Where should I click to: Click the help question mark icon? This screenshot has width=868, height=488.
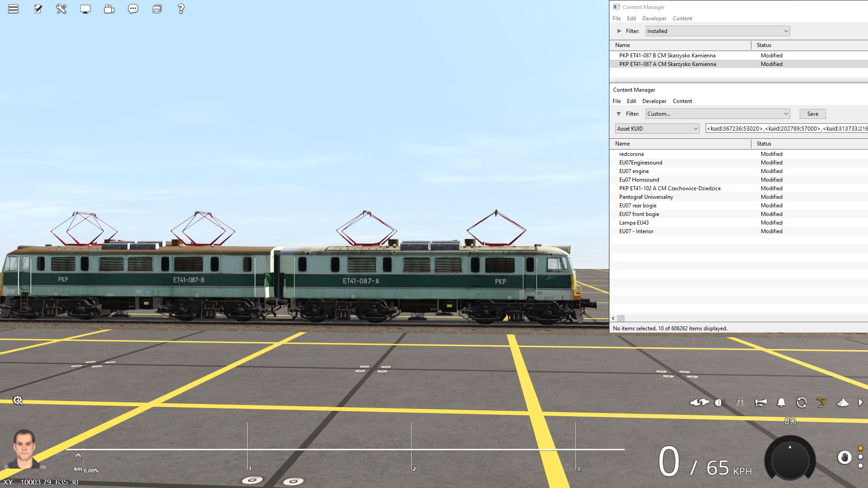(181, 9)
